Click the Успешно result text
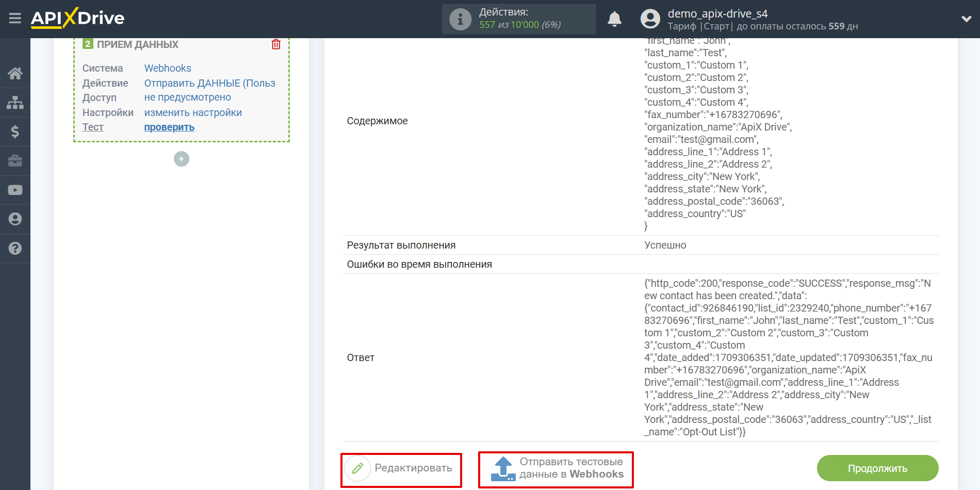Screen dimensions: 980x490 coord(665,245)
